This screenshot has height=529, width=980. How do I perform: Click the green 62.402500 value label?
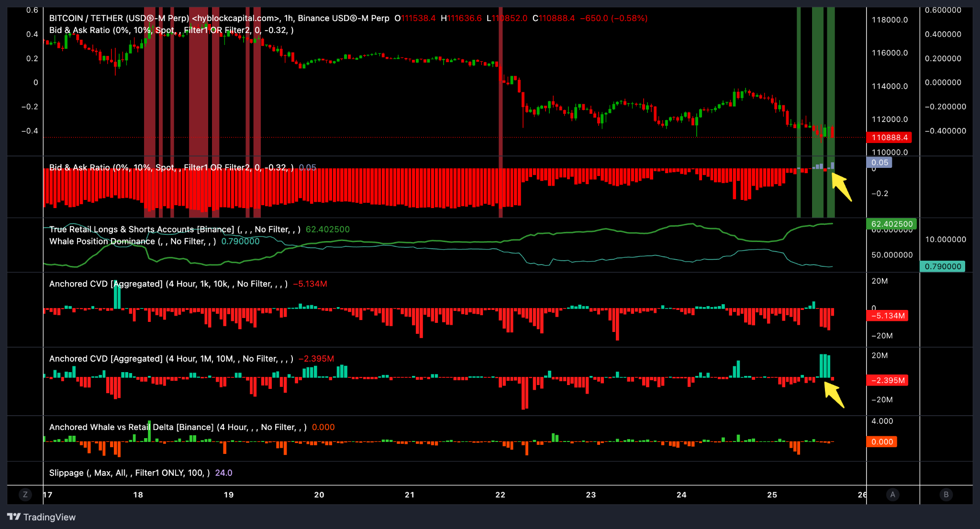point(891,223)
